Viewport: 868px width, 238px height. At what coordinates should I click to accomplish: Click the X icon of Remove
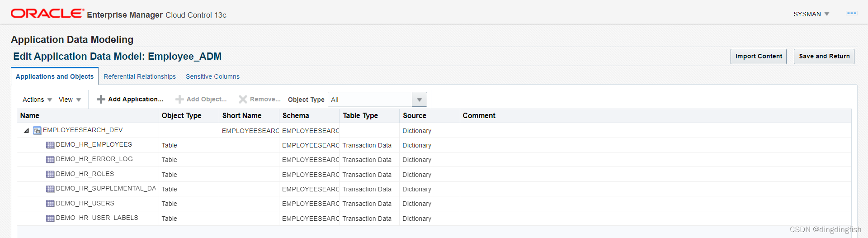click(x=243, y=99)
